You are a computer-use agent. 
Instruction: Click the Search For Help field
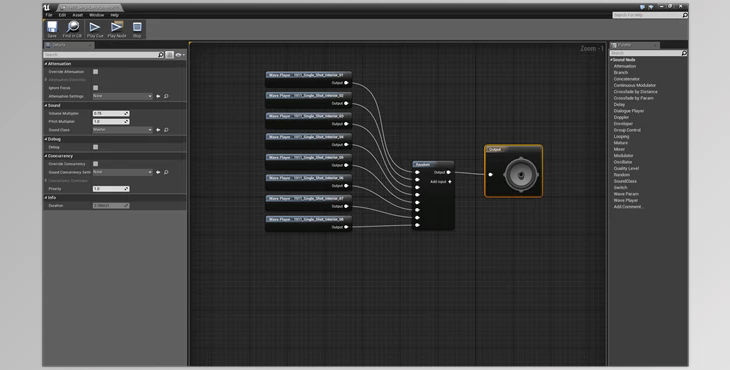point(647,15)
